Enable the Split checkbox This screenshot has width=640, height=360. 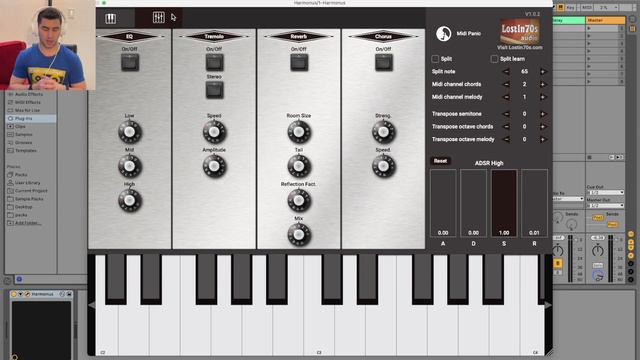click(x=435, y=59)
